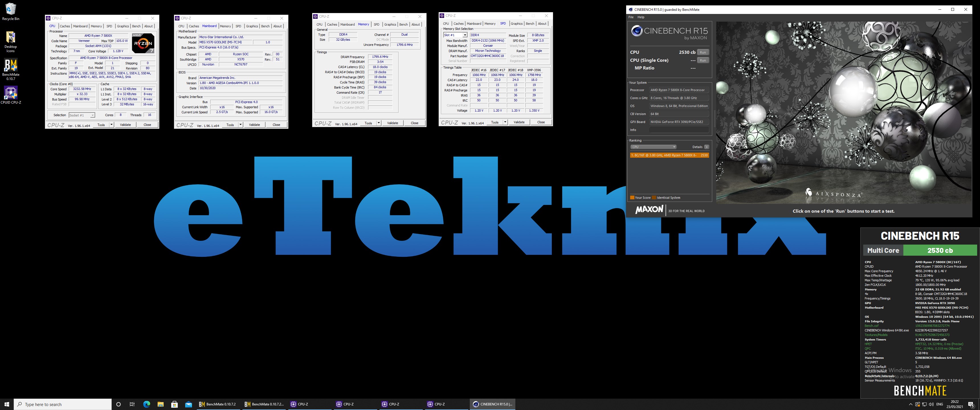Open the Windows Start menu

(x=7, y=404)
